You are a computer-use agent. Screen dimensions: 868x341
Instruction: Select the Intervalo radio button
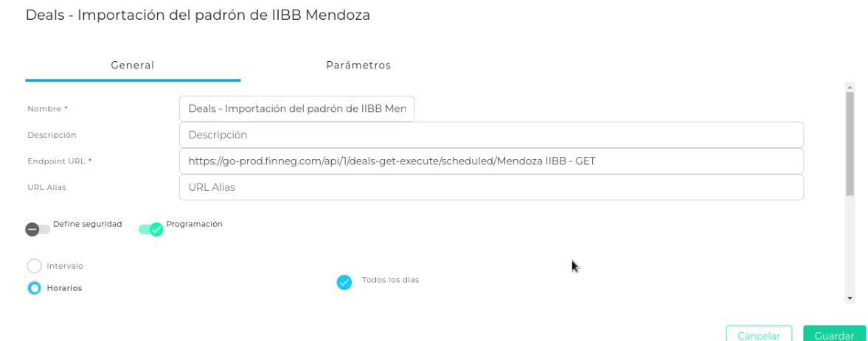coord(35,266)
